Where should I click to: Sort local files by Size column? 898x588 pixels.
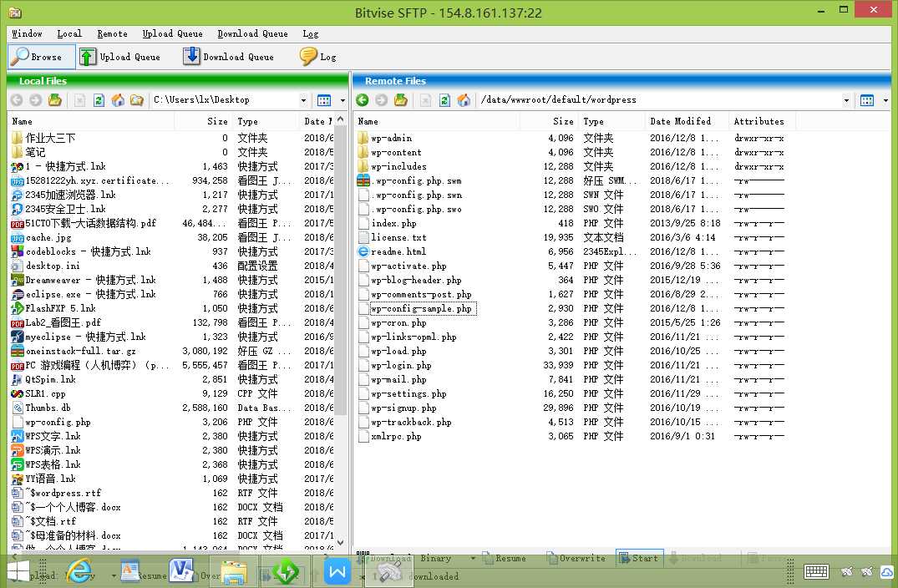[x=203, y=121]
